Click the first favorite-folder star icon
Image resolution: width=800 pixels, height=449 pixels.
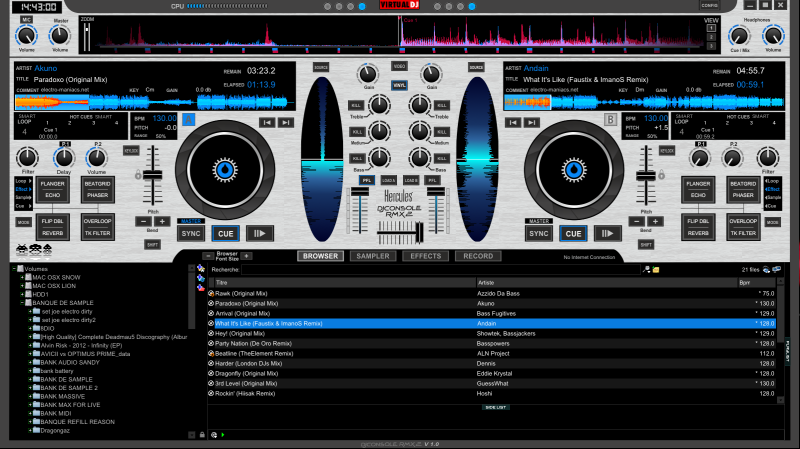(201, 268)
